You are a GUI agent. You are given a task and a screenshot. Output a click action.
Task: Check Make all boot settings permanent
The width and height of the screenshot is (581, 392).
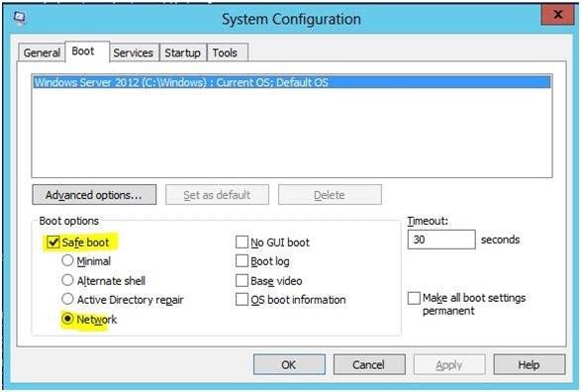coord(414,298)
